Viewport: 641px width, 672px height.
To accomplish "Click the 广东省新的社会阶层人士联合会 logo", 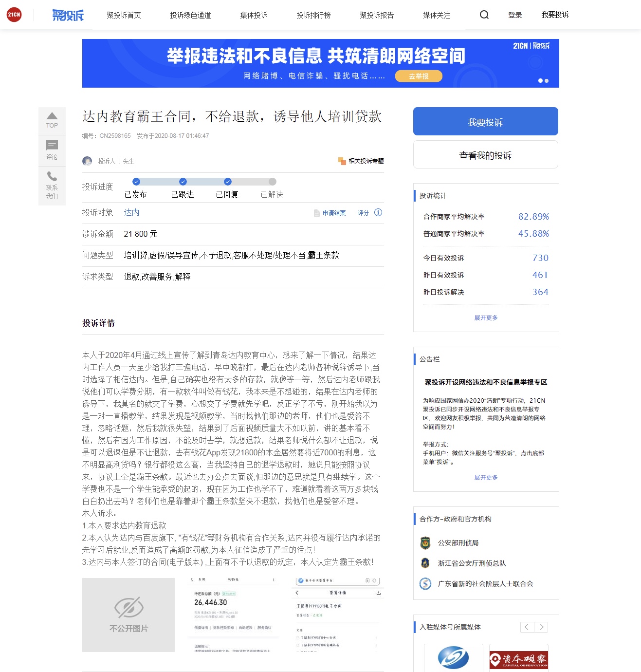I will click(x=425, y=583).
